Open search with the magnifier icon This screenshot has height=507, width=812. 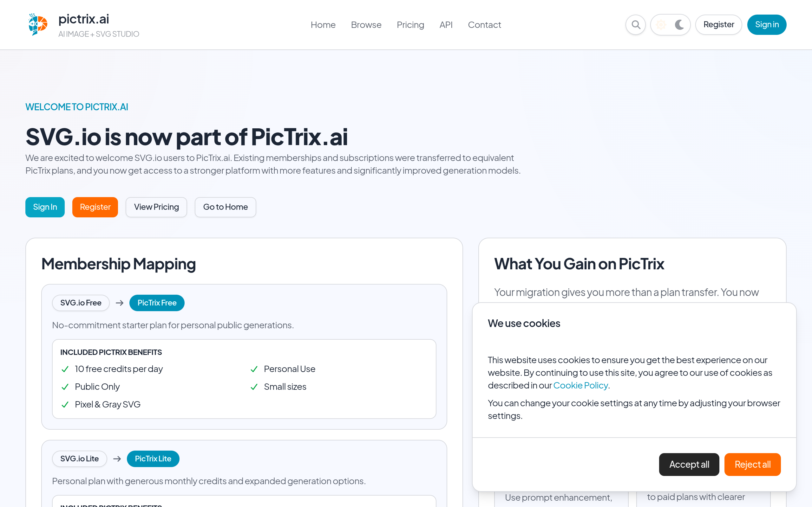636,24
